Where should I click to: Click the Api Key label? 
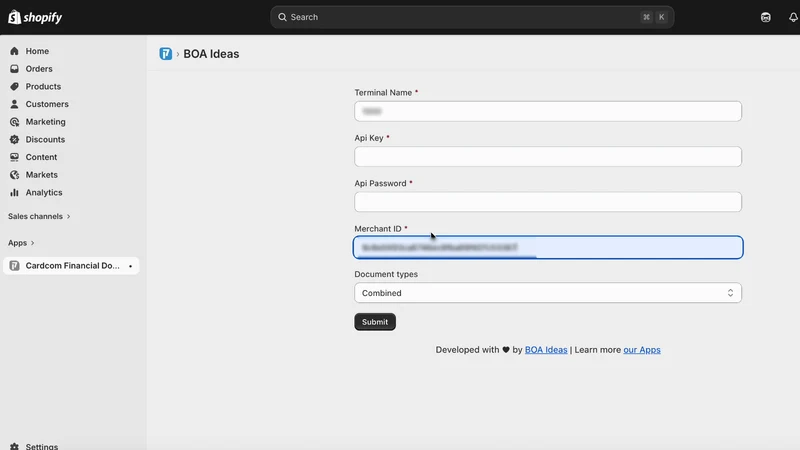(x=369, y=138)
